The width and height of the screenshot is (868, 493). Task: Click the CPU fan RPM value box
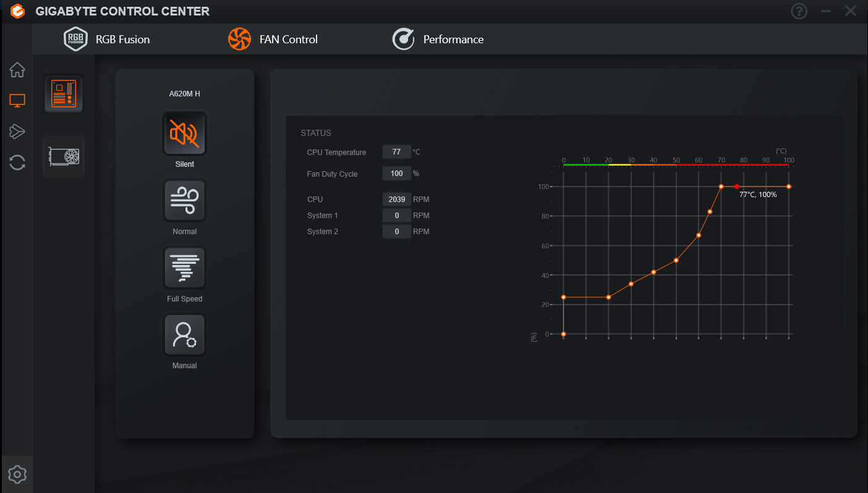point(396,200)
